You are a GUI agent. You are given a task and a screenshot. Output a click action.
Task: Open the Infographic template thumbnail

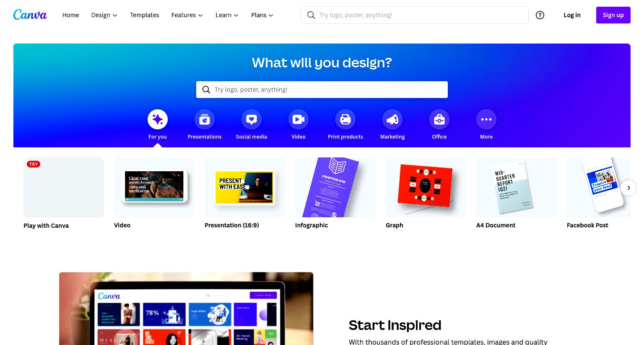[335, 187]
